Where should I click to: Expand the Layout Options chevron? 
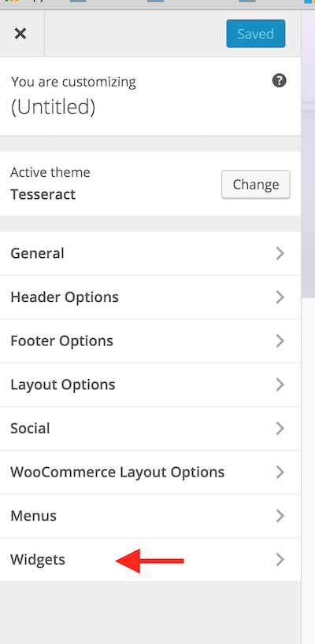click(280, 385)
